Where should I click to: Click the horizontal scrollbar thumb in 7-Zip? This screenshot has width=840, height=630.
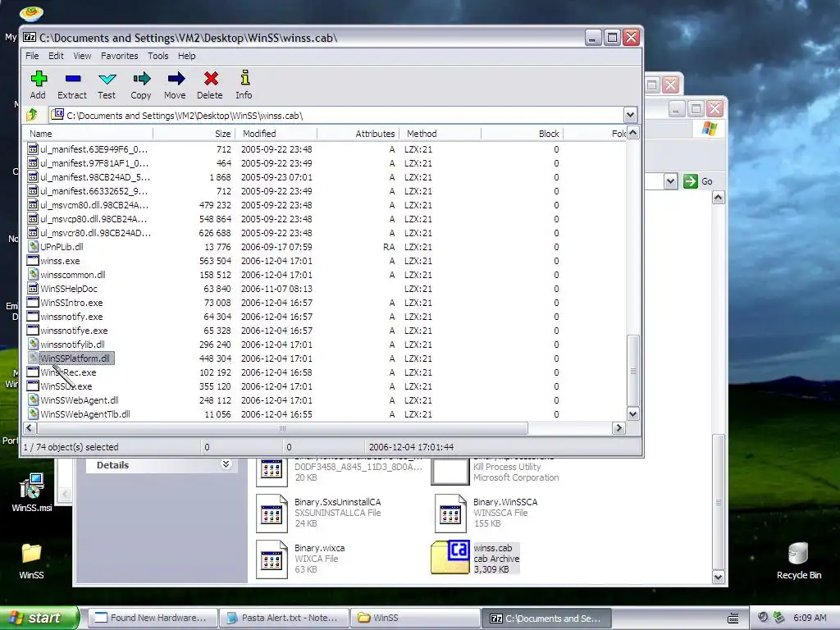coord(282,428)
